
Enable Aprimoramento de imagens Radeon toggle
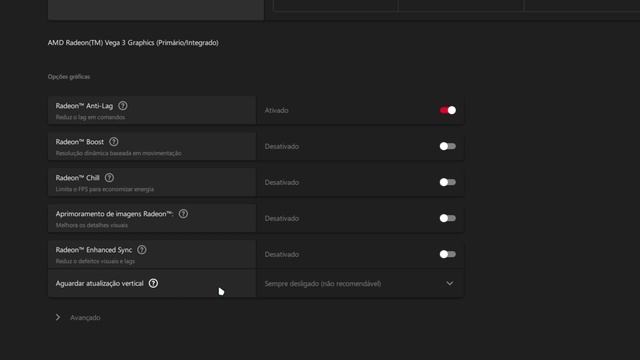448,218
